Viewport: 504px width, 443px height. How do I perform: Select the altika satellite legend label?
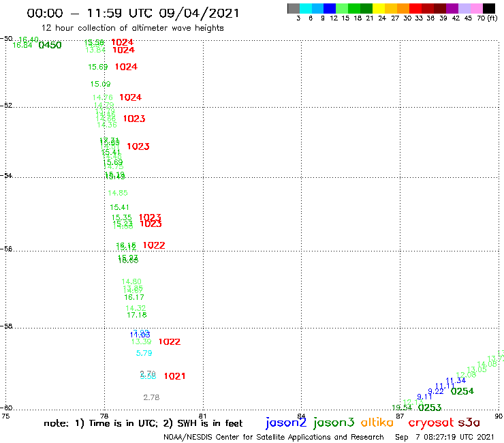click(x=377, y=423)
